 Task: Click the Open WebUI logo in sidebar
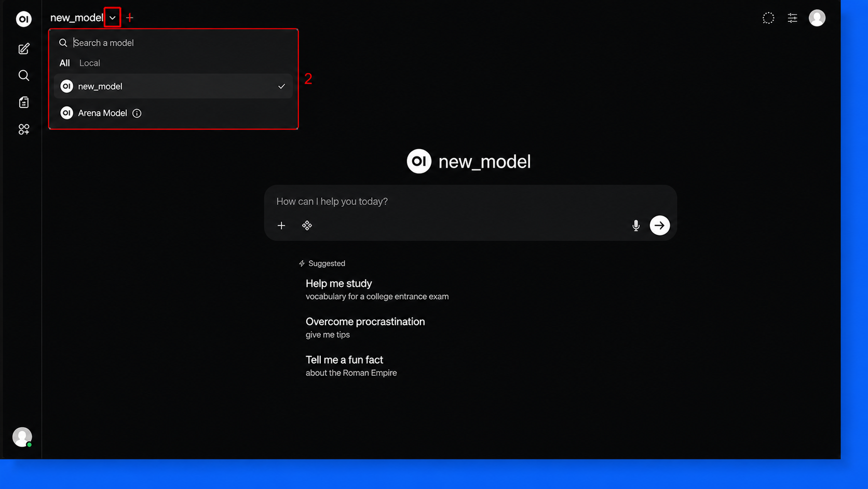[x=23, y=19]
